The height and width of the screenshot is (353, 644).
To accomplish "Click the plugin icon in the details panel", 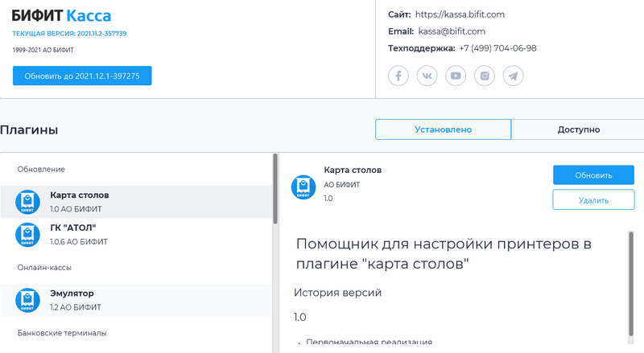I will point(303,187).
